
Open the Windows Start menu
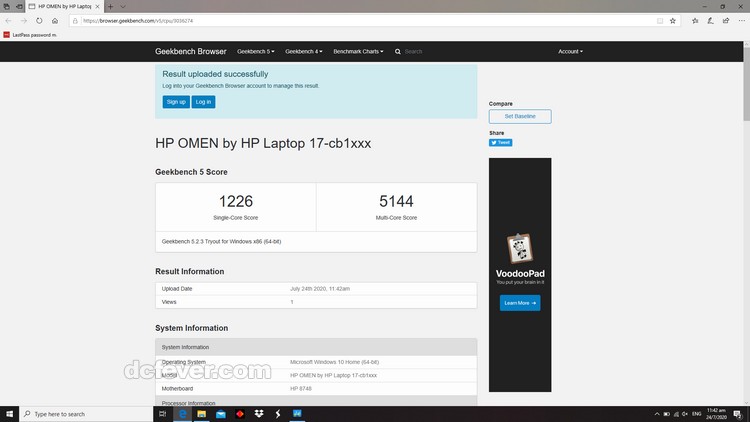[10, 414]
